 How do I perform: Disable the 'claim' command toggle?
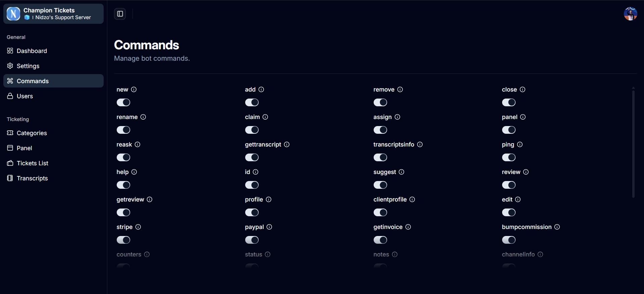[x=252, y=130]
